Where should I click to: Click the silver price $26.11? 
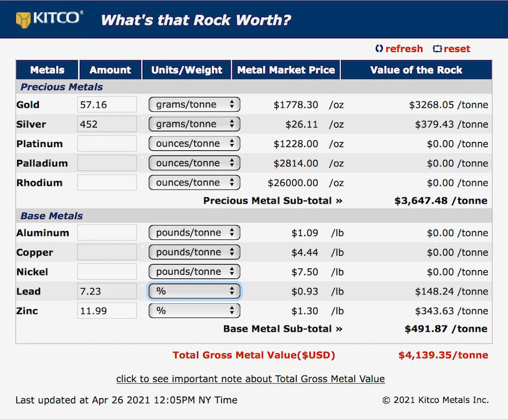tap(302, 124)
